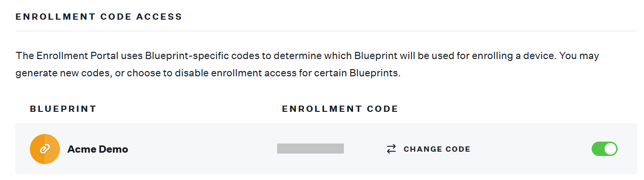Click the divider line under section heading

pos(326,31)
